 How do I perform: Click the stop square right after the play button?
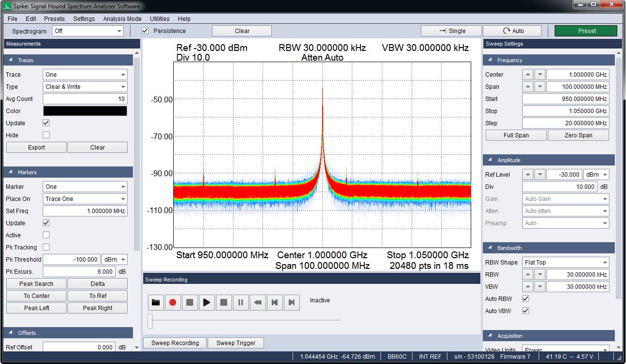[224, 302]
